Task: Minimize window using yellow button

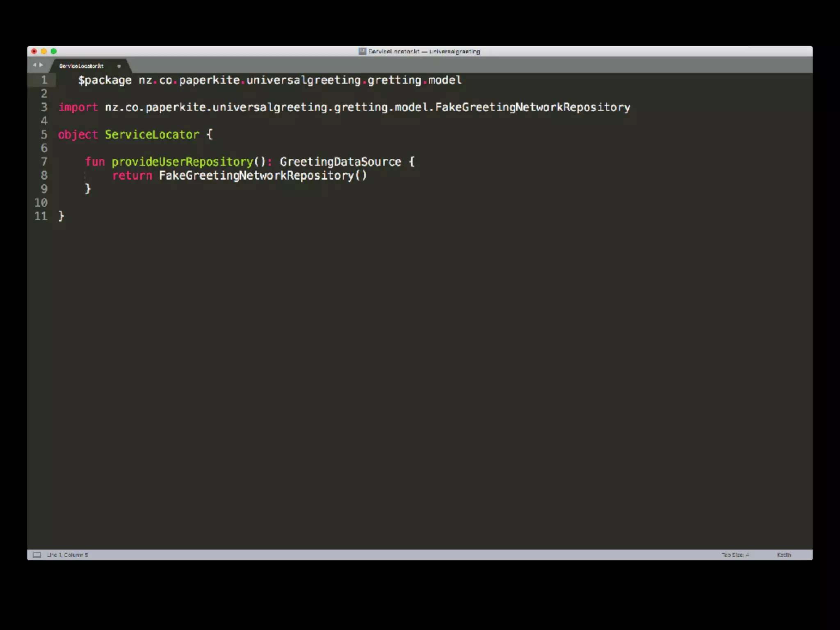Action: tap(44, 51)
